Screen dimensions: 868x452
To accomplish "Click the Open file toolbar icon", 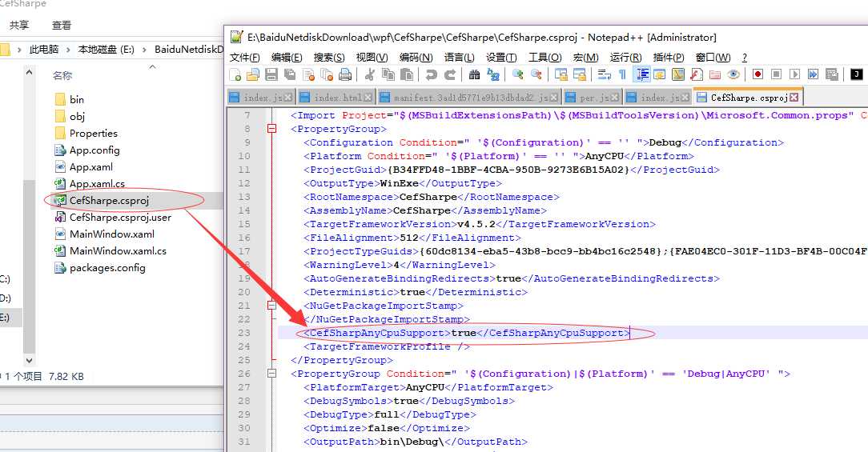I will (x=253, y=74).
